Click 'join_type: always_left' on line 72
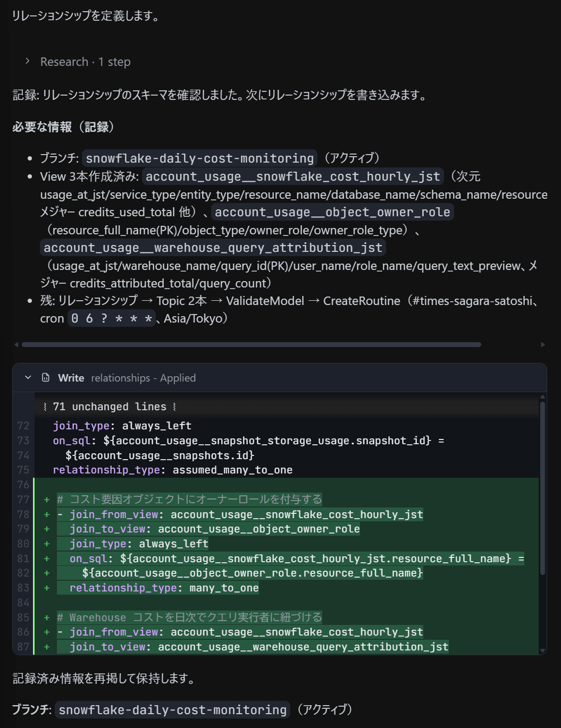The width and height of the screenshot is (561, 728). pos(122,426)
